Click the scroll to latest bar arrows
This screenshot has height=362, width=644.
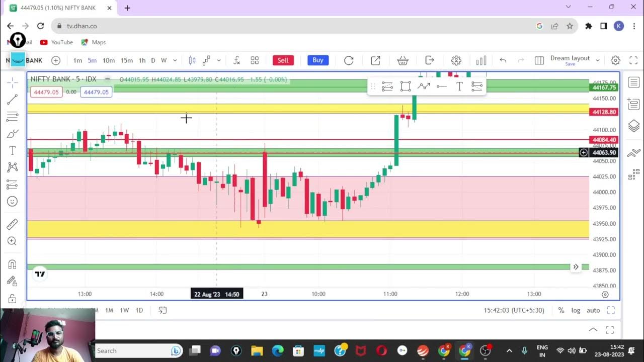(x=576, y=267)
